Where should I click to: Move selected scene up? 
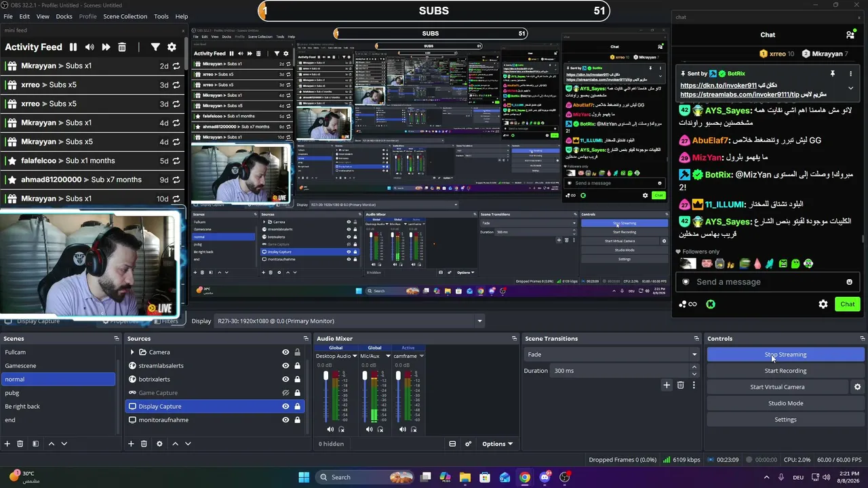coord(51,444)
